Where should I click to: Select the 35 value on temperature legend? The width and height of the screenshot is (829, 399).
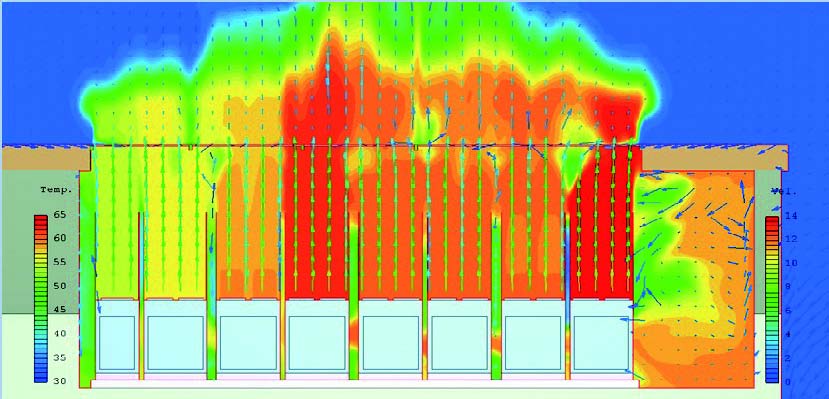pos(60,358)
